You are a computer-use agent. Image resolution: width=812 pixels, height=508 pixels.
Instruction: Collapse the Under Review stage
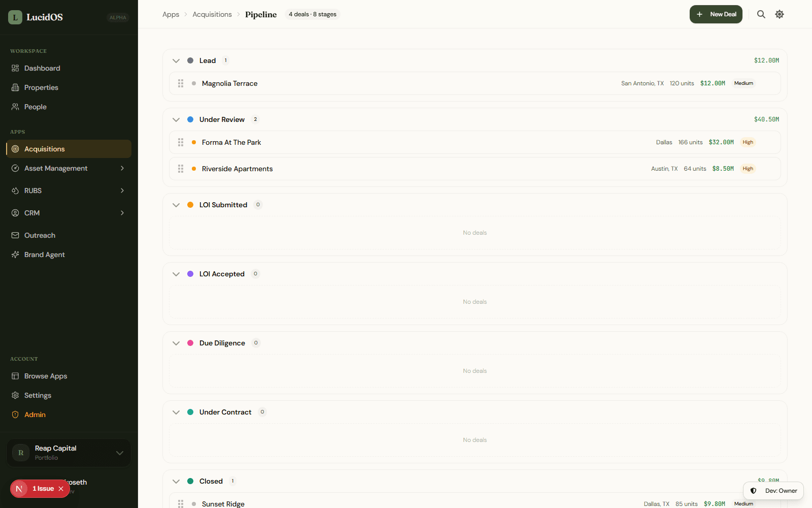tap(176, 119)
